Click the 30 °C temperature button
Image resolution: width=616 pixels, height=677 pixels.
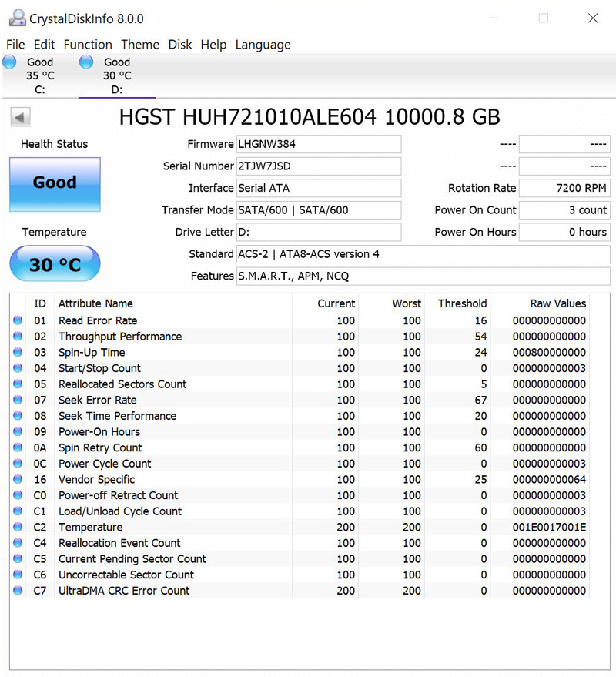click(x=55, y=265)
